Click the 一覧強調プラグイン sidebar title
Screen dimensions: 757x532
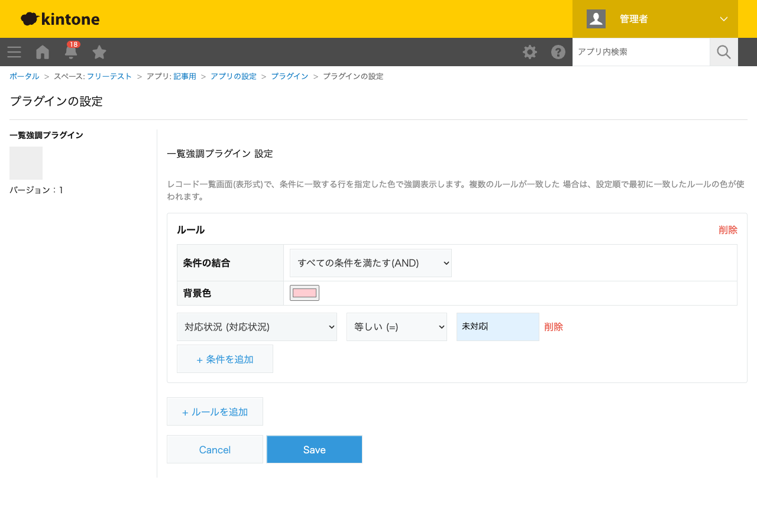[x=46, y=135]
